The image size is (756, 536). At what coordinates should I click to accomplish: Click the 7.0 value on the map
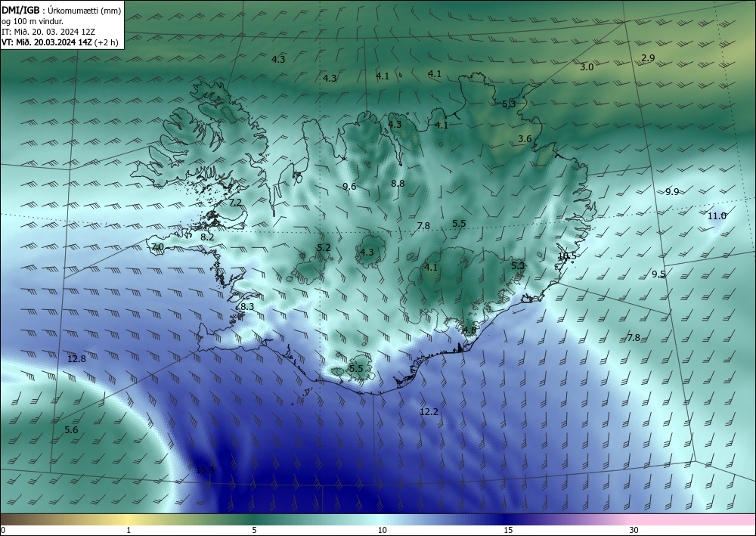point(157,247)
